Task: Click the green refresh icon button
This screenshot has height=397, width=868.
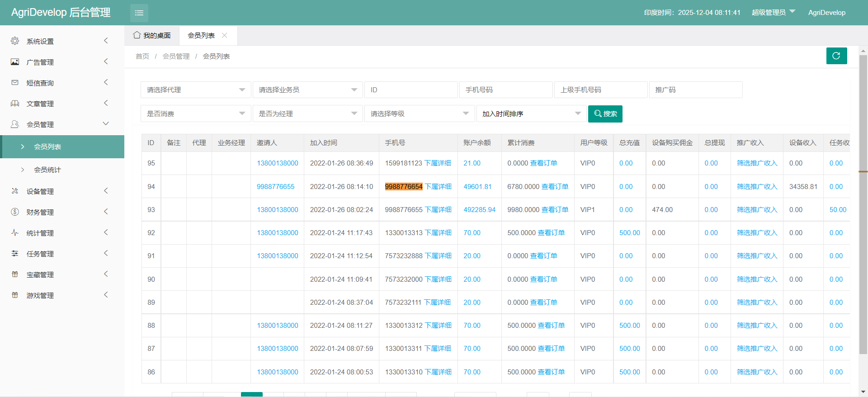Action: click(836, 56)
